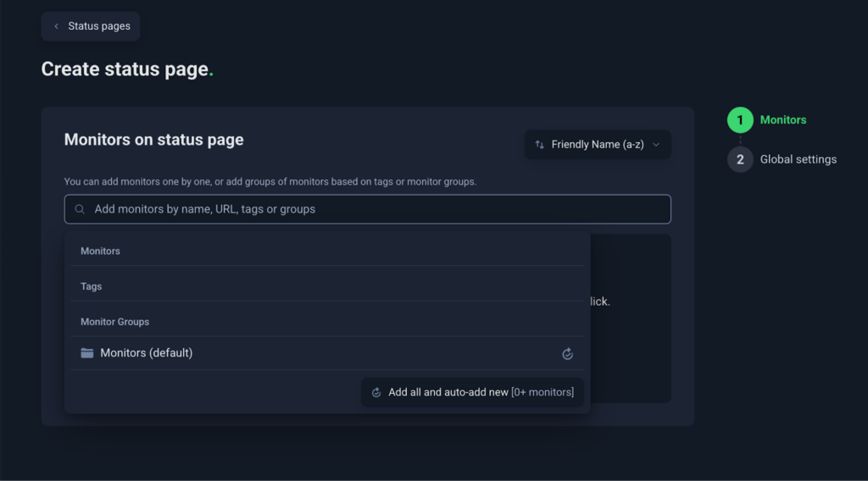Viewport: 868px width, 481px height.
Task: Click the sort arrows icon
Action: pos(539,145)
